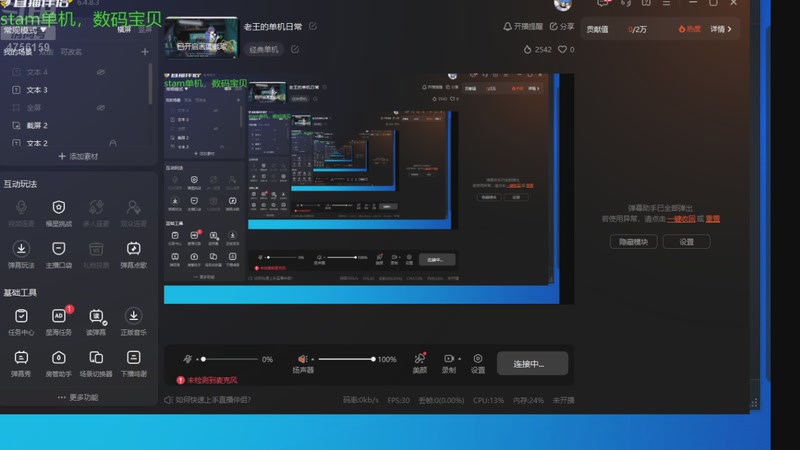Open 正版音乐 licensed music
800x450 pixels.
coord(134,322)
